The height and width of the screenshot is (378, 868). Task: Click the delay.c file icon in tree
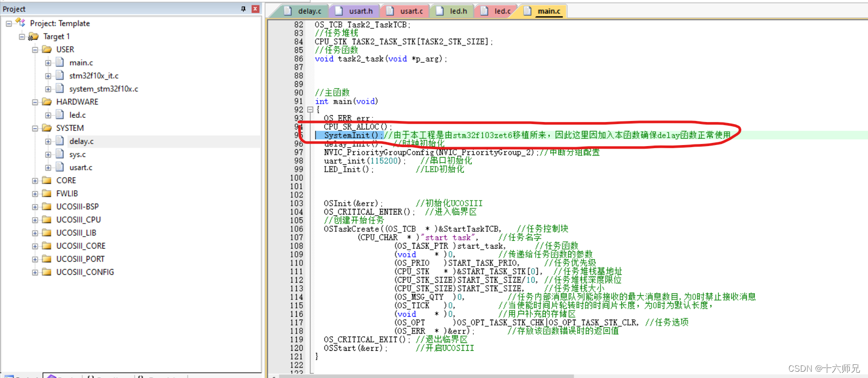click(60, 141)
